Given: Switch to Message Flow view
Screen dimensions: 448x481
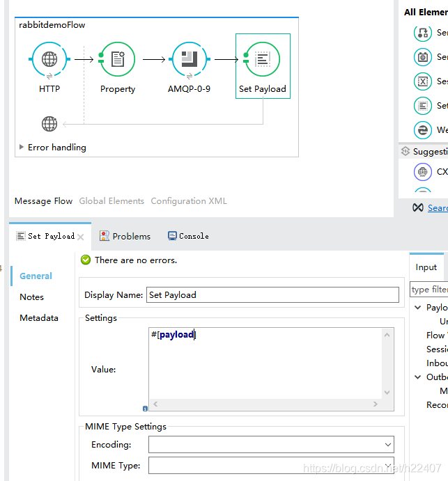Looking at the screenshot, I should pos(44,201).
